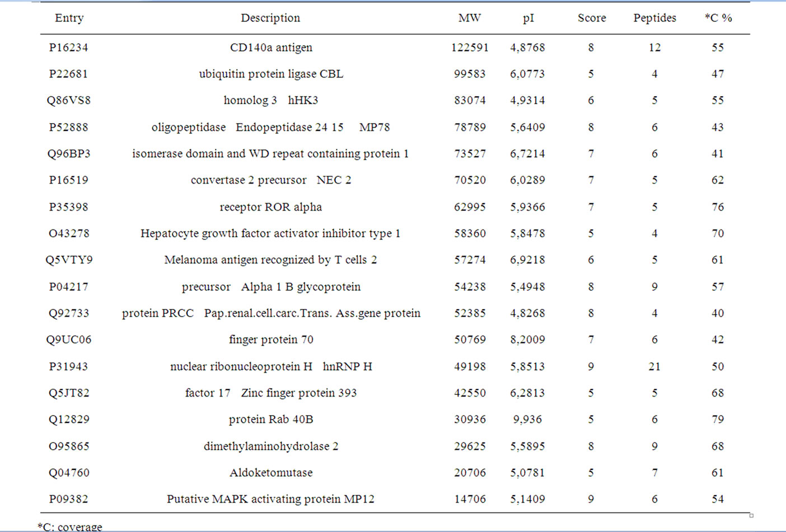The image size is (786, 532).
Task: Select entry P31943
Action: tap(68, 366)
